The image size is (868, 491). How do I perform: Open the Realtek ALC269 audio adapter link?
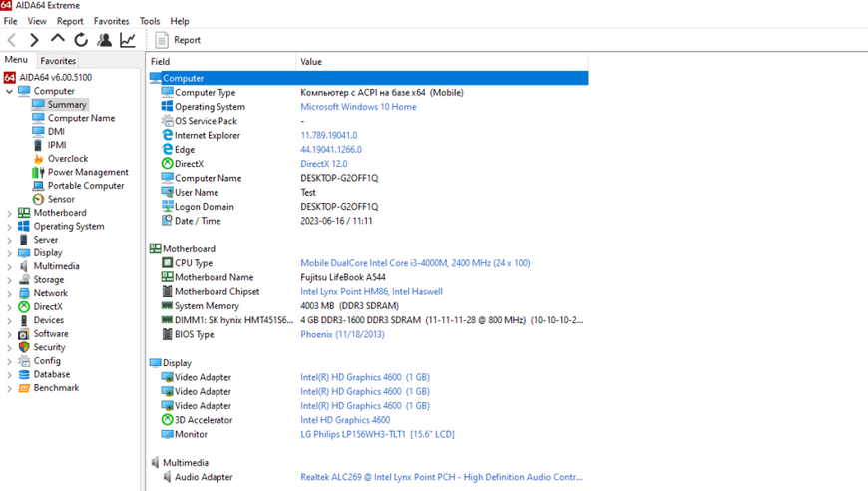441,477
